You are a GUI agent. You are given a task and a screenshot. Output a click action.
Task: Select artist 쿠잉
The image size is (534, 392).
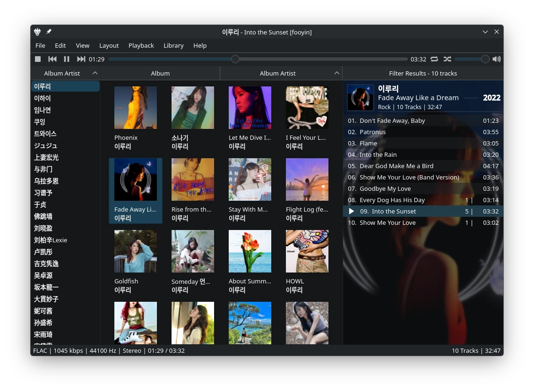point(65,122)
